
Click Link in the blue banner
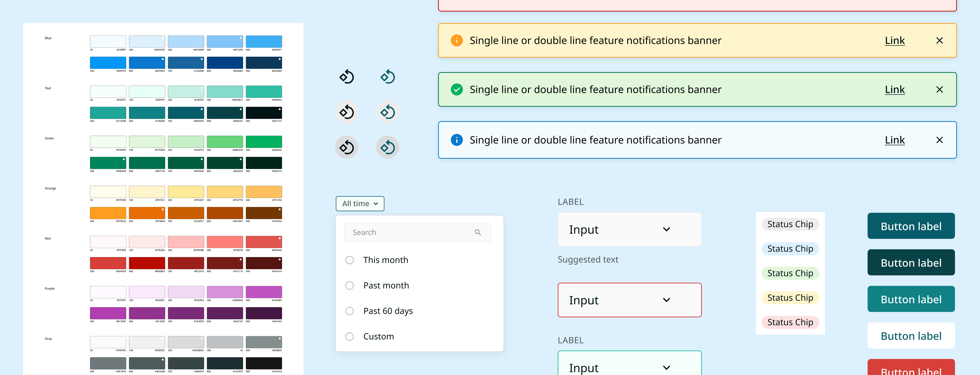point(895,140)
